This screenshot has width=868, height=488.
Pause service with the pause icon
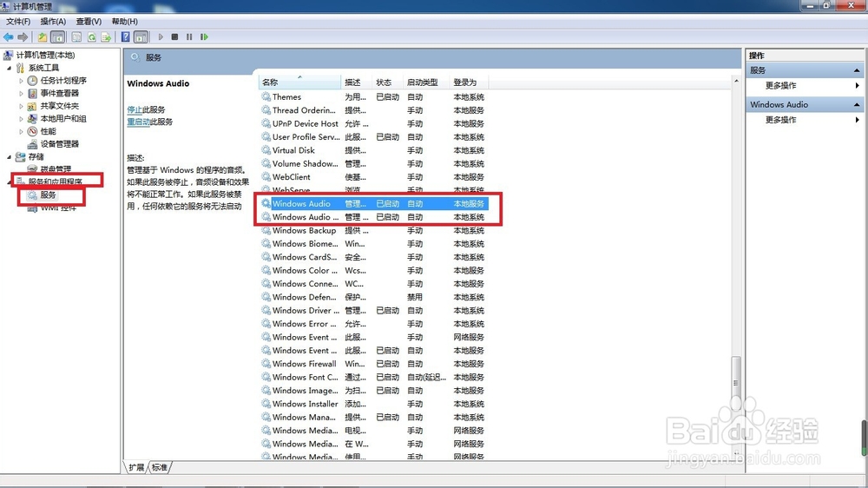point(189,37)
